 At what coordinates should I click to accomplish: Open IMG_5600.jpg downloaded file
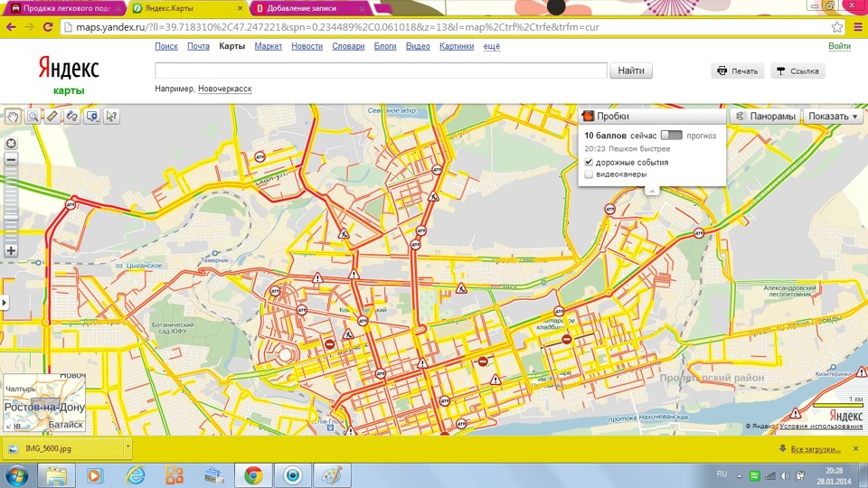tap(63, 449)
